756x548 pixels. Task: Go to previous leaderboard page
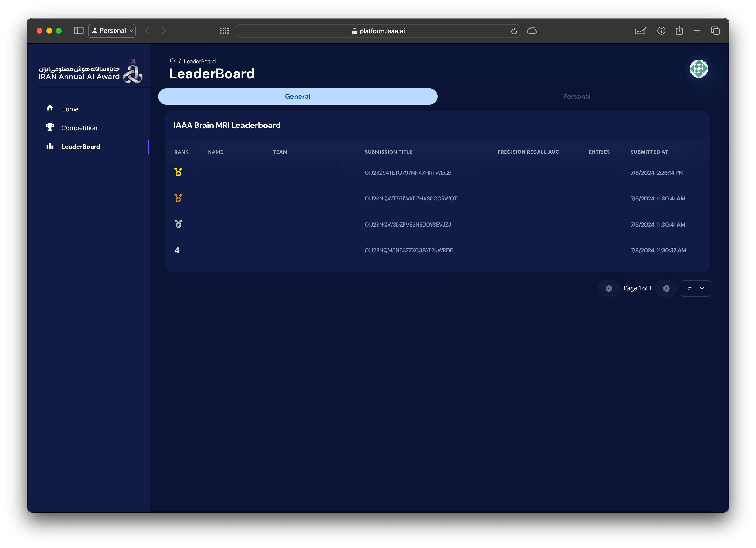click(609, 288)
